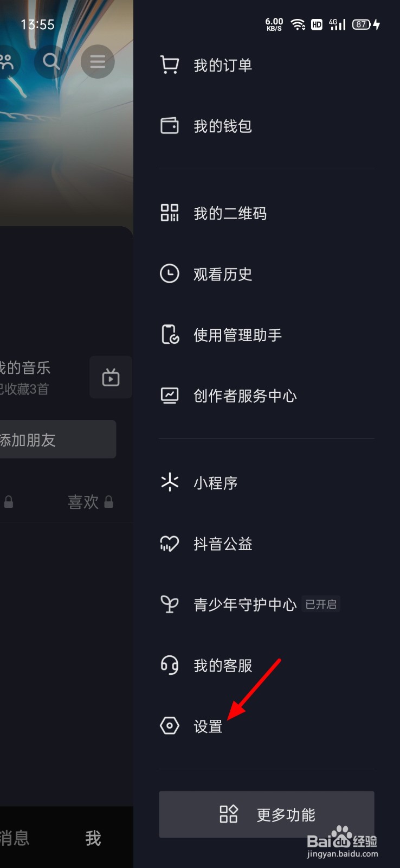Viewport: 400px width, 868px height.
Task: Tap the 观看历史 clock icon
Action: click(170, 273)
